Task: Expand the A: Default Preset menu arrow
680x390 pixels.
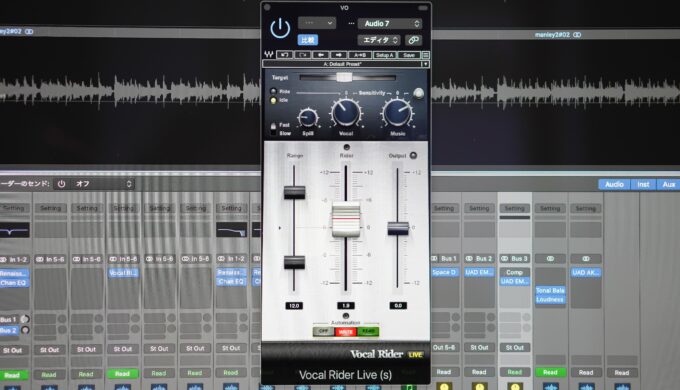Action: pos(425,64)
